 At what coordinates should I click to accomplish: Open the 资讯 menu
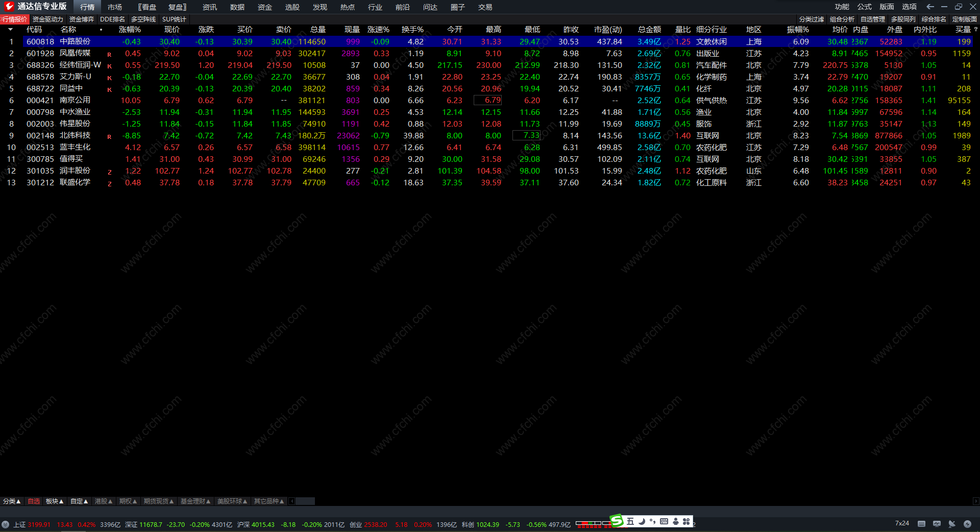click(x=210, y=7)
